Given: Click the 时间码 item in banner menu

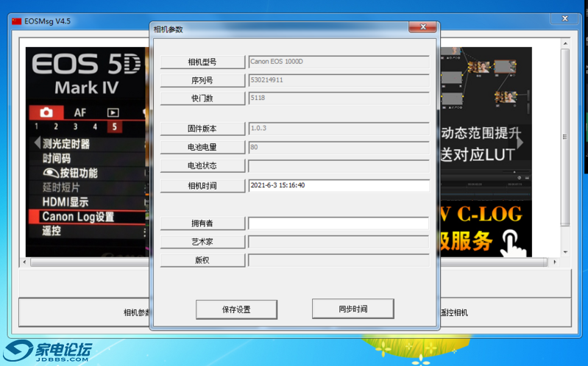Looking at the screenshot, I should tap(57, 159).
